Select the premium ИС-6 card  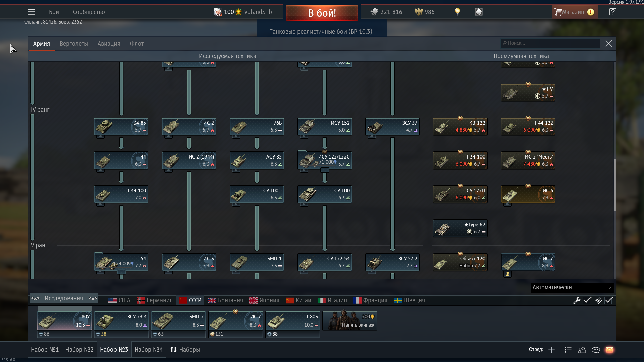coord(528,194)
